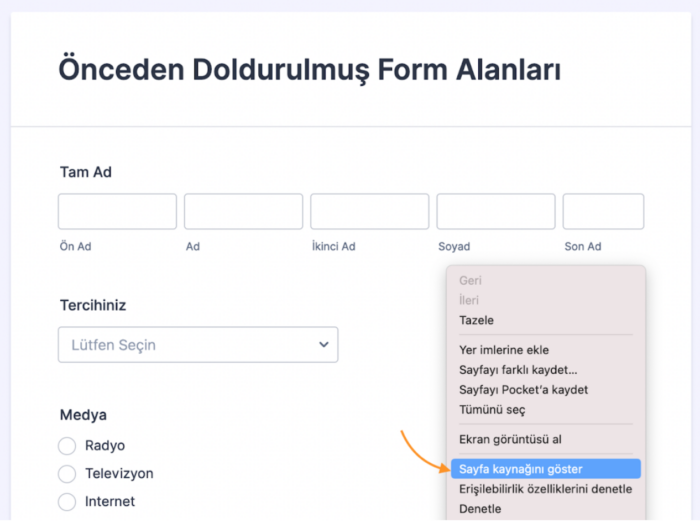
Task: Select the Televizyon radio option
Action: click(67, 474)
